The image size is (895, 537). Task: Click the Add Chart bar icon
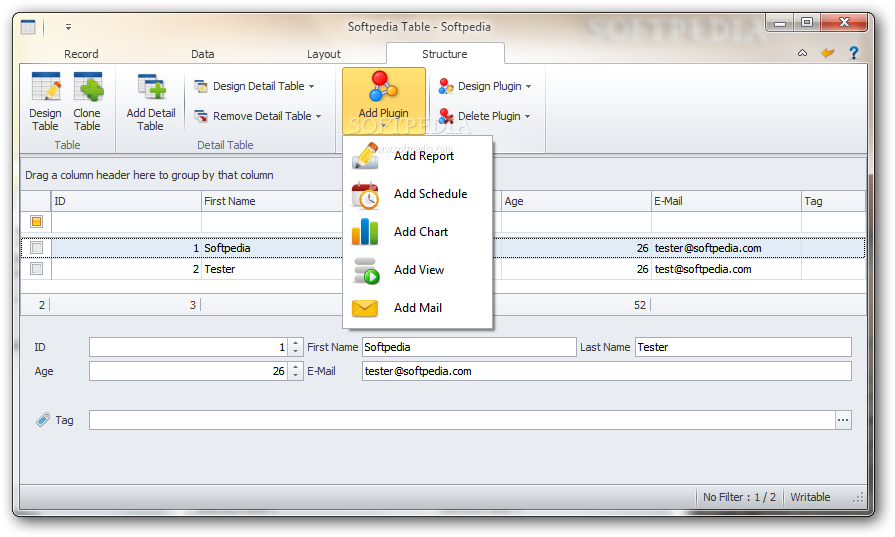(365, 232)
